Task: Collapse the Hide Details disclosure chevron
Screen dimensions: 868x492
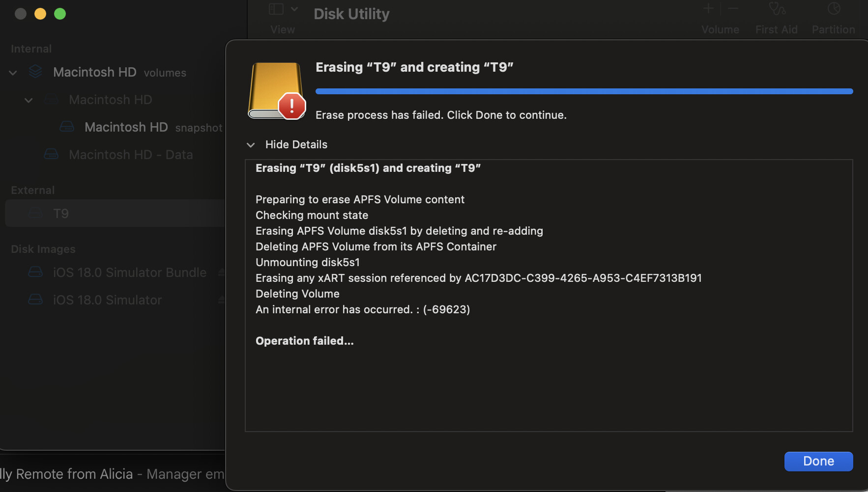Action: pyautogui.click(x=251, y=145)
